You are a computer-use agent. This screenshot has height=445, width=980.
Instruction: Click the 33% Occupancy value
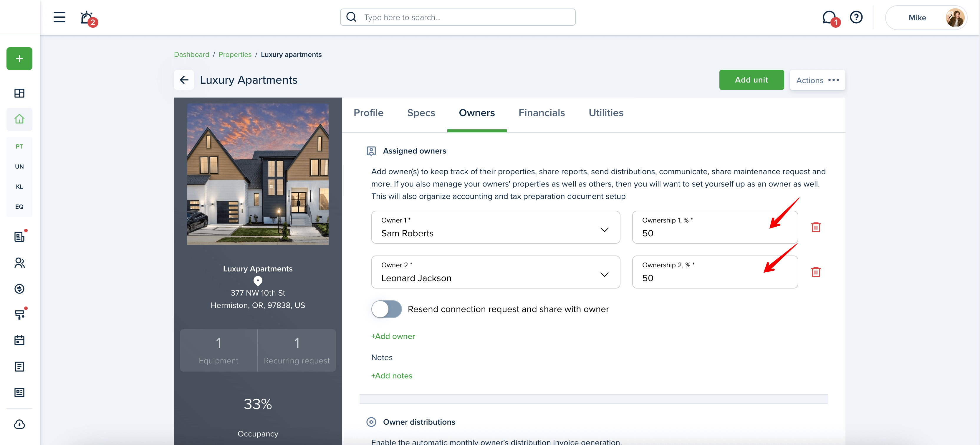(x=258, y=404)
